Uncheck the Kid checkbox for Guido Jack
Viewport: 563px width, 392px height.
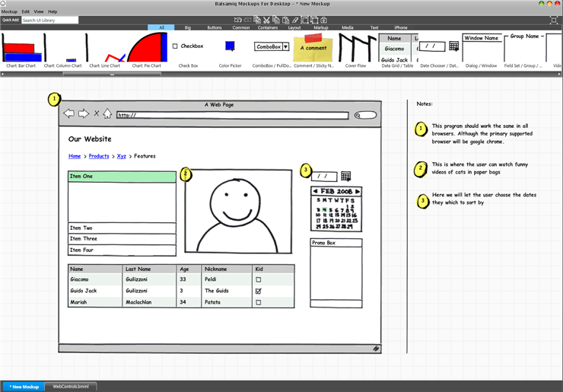[258, 291]
